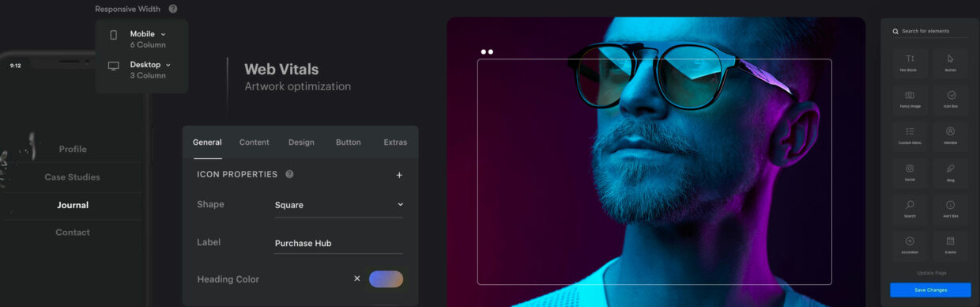The width and height of the screenshot is (980, 307).
Task: Select the Text Block element icon
Action: (x=910, y=63)
